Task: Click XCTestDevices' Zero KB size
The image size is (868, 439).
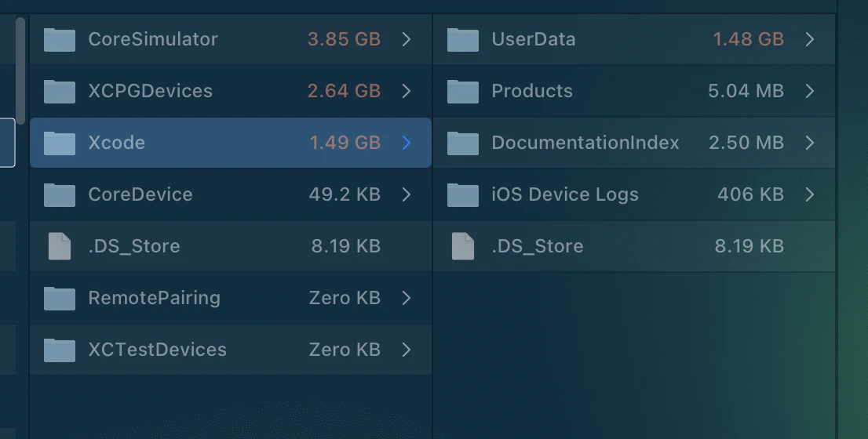Action: tap(345, 350)
